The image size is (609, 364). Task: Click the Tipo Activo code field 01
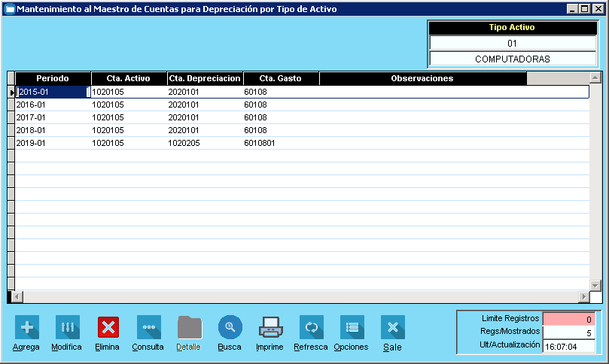[512, 43]
